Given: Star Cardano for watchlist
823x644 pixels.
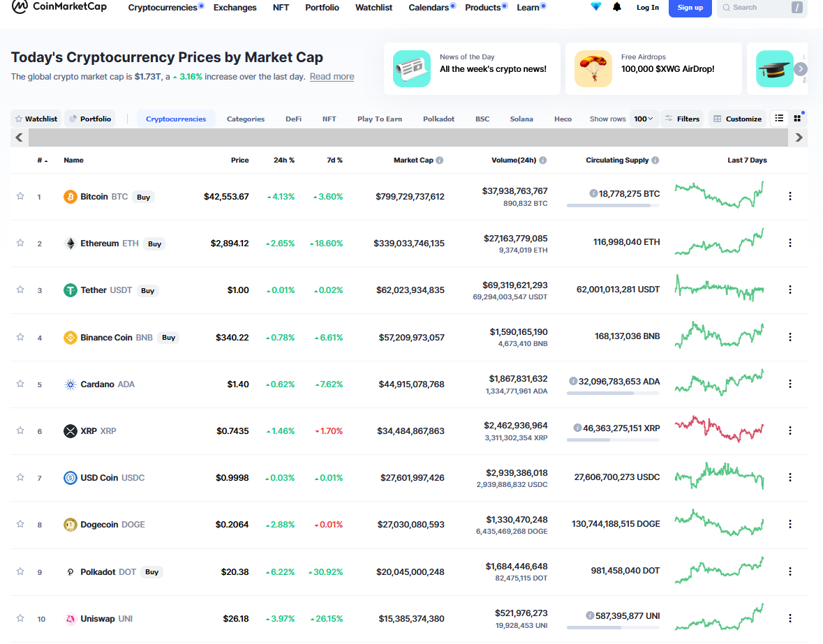Looking at the screenshot, I should point(20,384).
